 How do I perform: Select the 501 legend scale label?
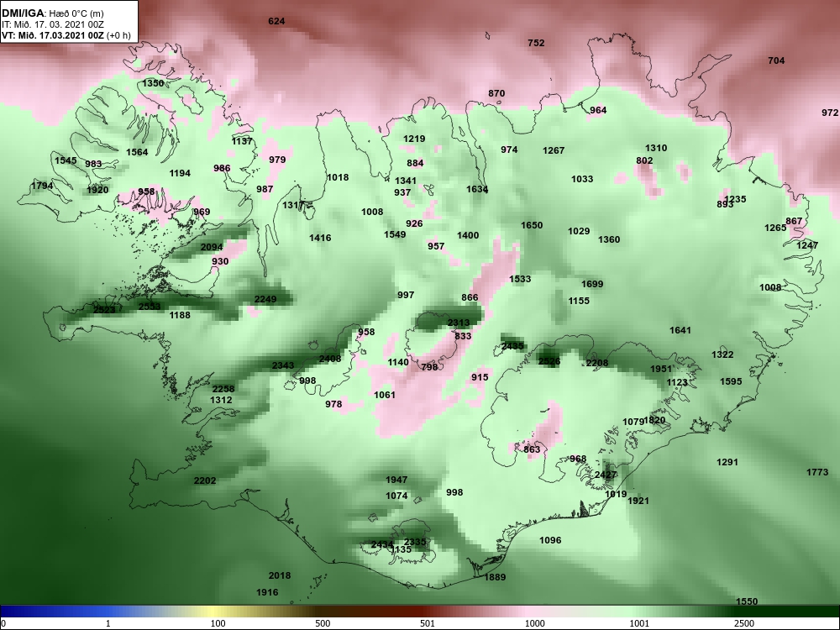pyautogui.click(x=427, y=623)
